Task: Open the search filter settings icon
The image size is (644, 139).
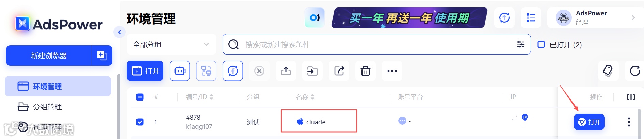Action: click(520, 44)
